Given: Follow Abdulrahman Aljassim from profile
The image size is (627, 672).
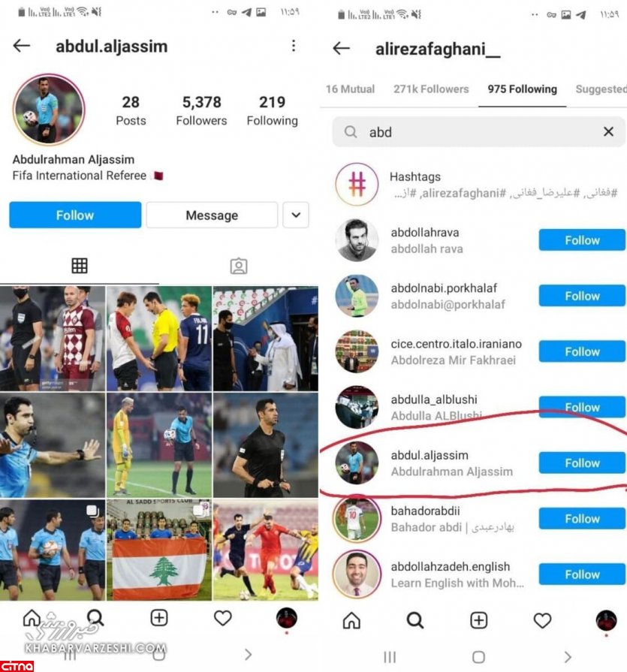Looking at the screenshot, I should click(x=75, y=215).
